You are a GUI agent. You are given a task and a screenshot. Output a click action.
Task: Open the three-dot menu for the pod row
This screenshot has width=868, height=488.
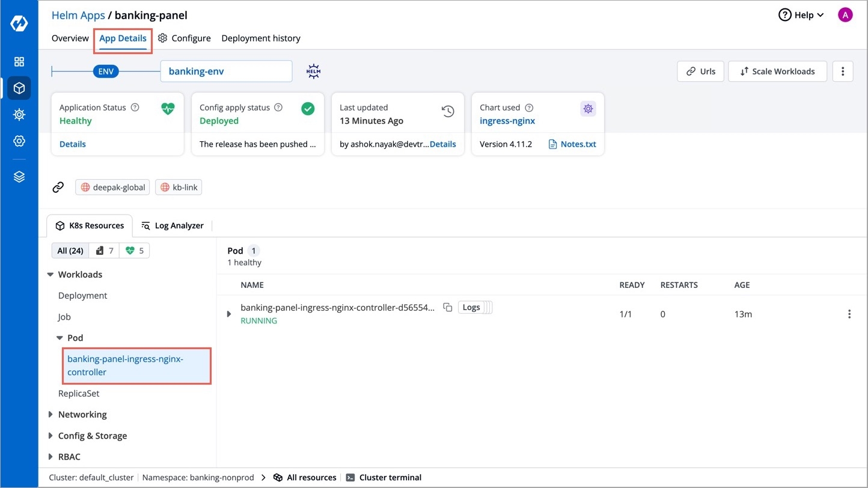pos(849,314)
